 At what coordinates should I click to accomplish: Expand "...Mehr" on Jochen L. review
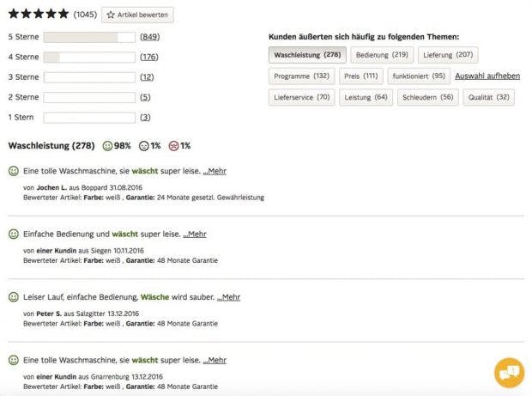[x=215, y=171]
